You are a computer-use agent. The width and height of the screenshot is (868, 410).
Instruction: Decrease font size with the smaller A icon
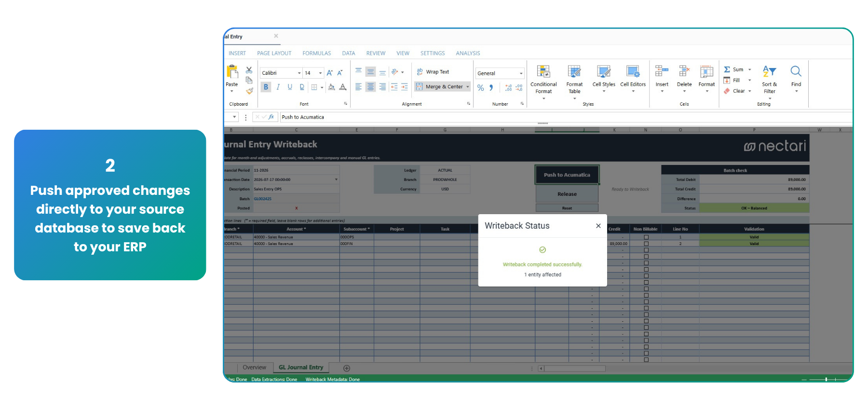pos(340,73)
